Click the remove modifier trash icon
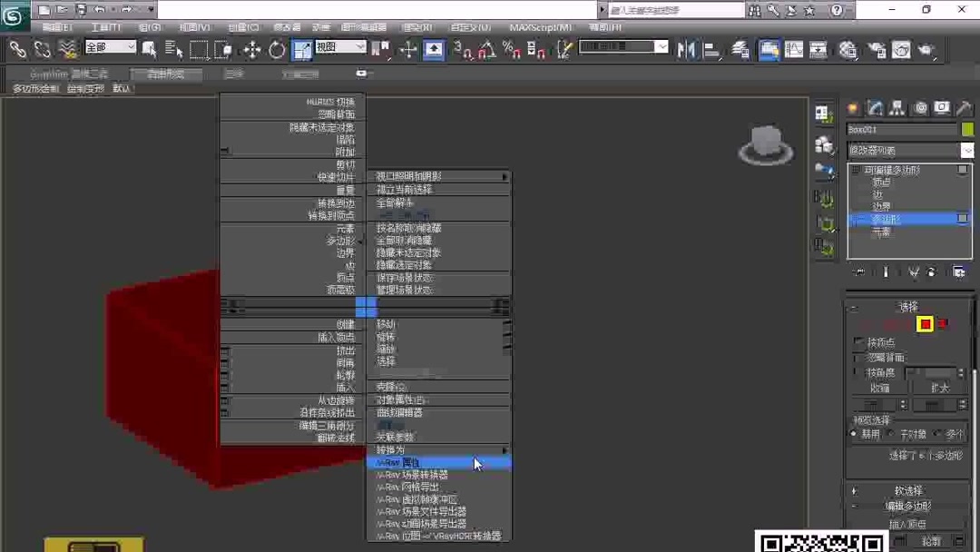The height and width of the screenshot is (552, 980). 931,271
